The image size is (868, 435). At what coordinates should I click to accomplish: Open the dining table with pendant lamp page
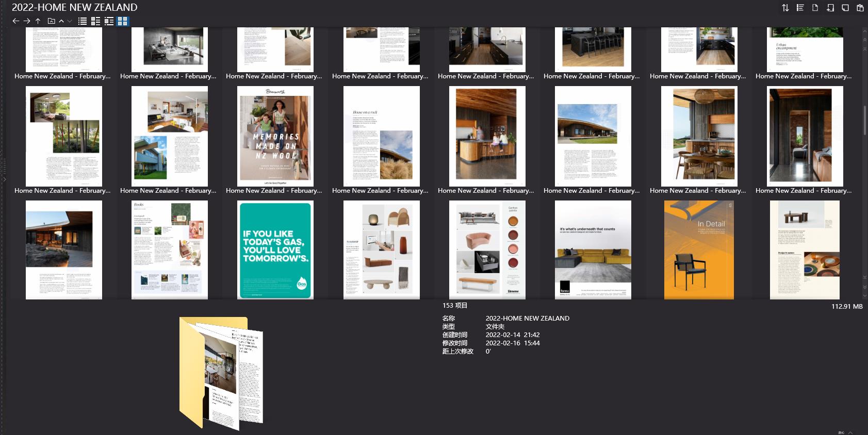tap(699, 136)
